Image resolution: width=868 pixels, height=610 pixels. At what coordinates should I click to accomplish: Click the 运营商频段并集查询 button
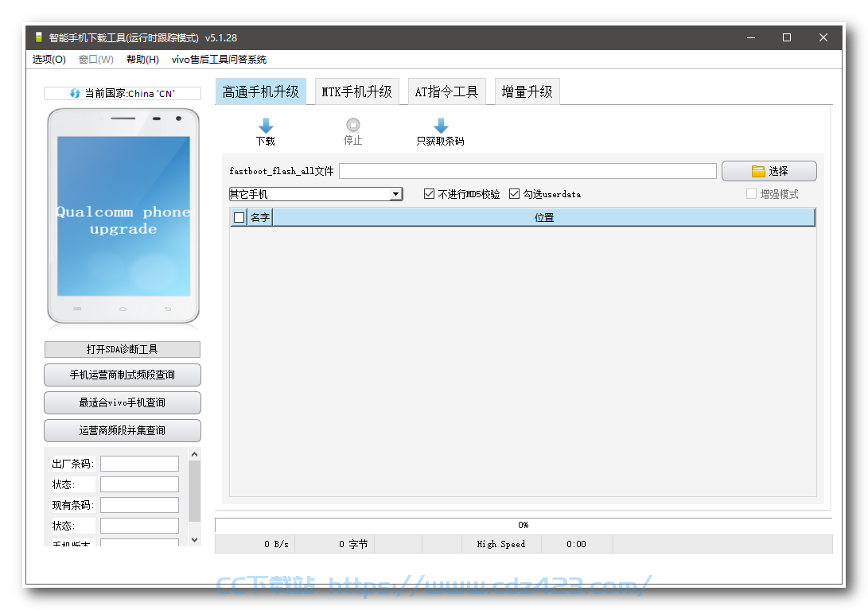pos(123,430)
